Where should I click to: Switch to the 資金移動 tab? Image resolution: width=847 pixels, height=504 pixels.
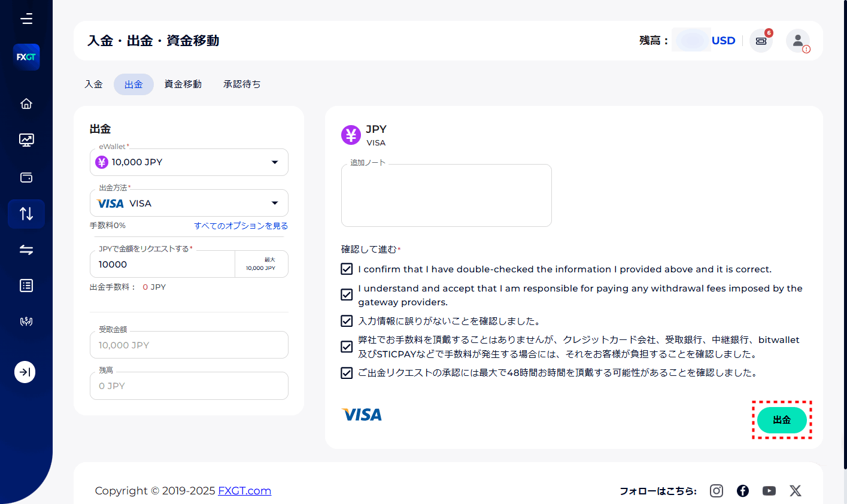point(183,84)
